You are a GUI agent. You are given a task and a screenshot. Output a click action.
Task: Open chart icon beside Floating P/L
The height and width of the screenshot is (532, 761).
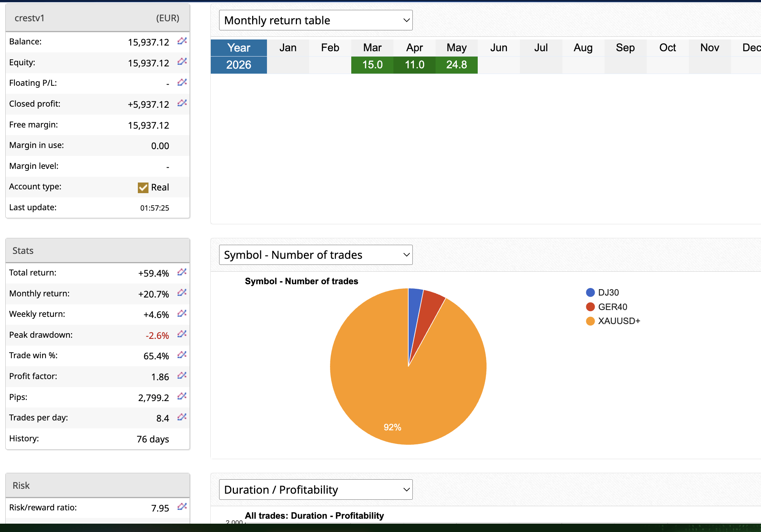182,82
